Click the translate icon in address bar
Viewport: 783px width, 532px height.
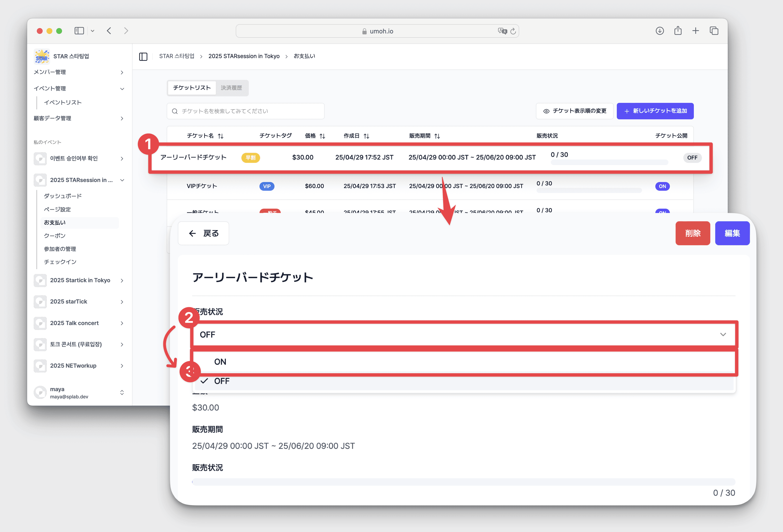pyautogui.click(x=502, y=31)
